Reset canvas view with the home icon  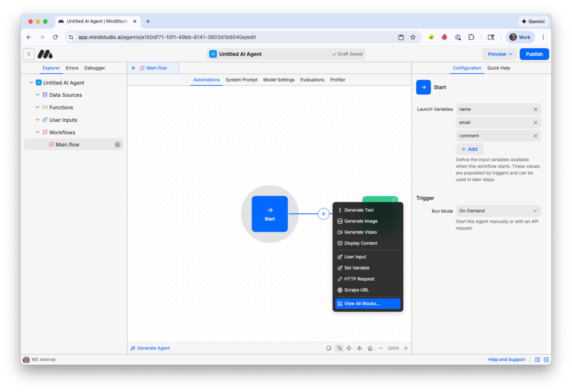click(370, 348)
